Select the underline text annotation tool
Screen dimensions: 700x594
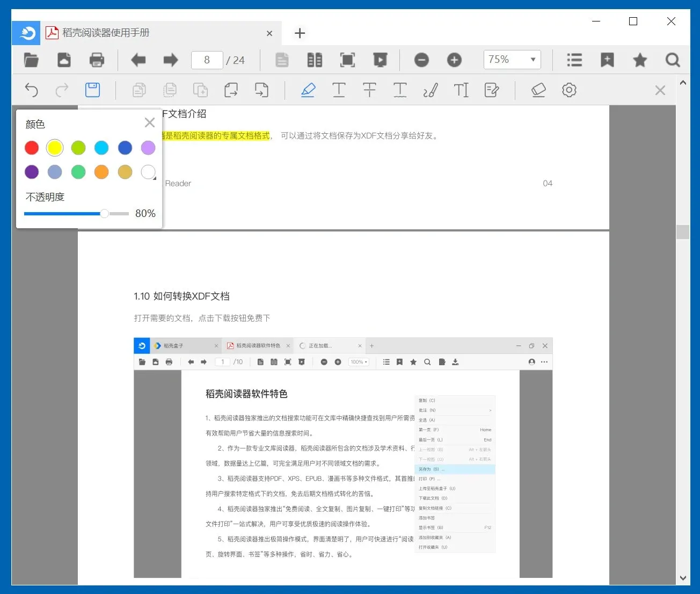(x=339, y=90)
